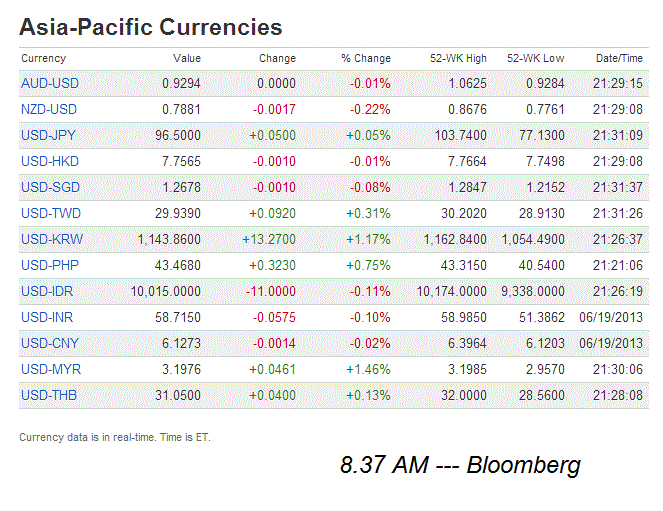
Task: Click the Currency column header
Action: 43,58
